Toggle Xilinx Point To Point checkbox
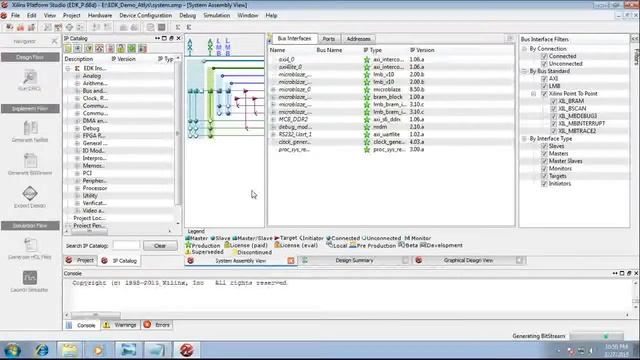Screen dimensions: 640x360 coord(544,94)
